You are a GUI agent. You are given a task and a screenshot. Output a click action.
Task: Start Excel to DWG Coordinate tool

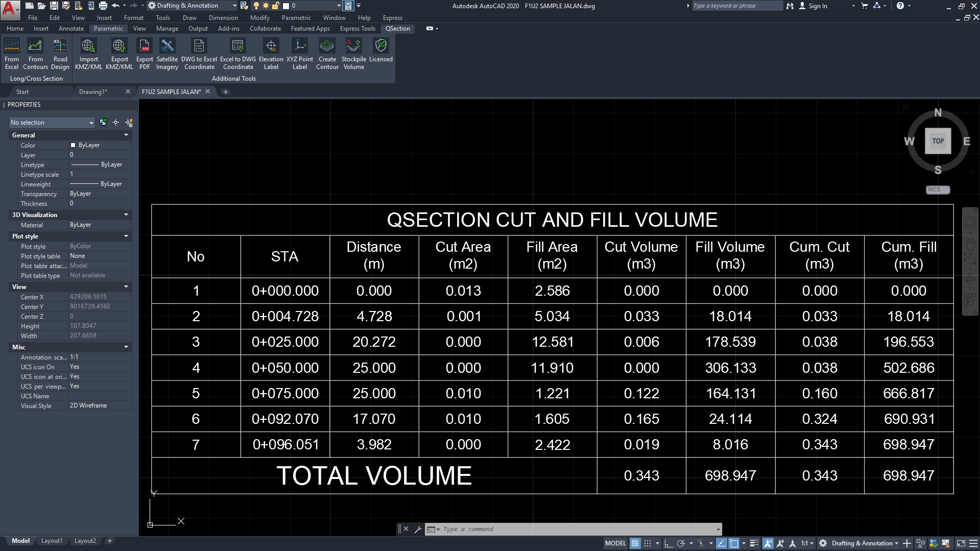(x=238, y=54)
